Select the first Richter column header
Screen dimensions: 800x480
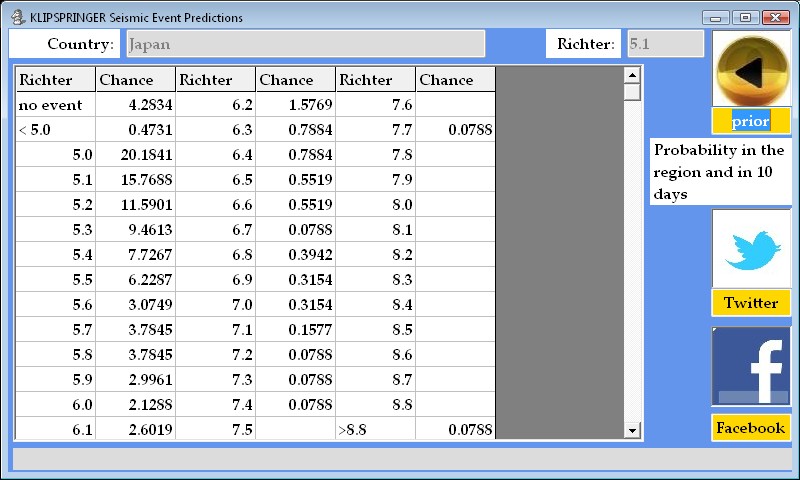tap(56, 80)
